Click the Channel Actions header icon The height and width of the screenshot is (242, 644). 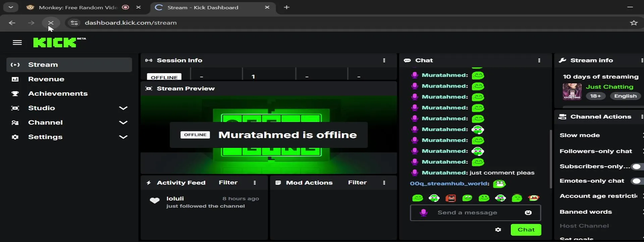pos(562,117)
